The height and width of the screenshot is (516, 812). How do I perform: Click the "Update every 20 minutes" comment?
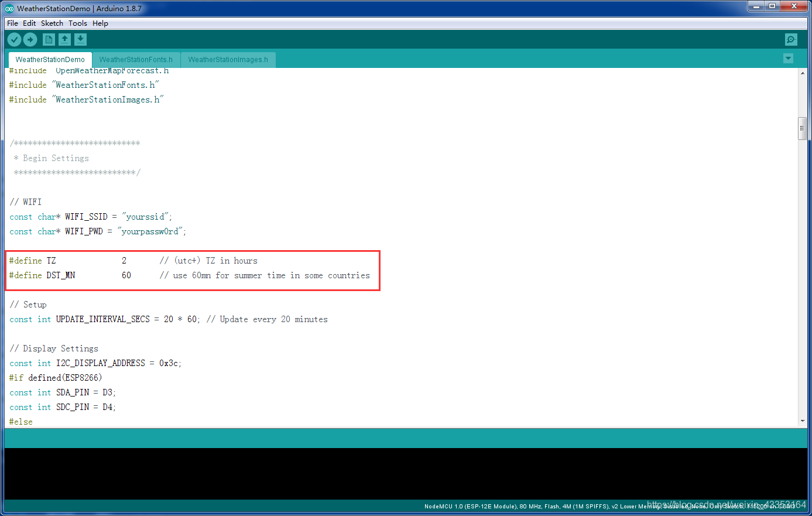(x=267, y=319)
